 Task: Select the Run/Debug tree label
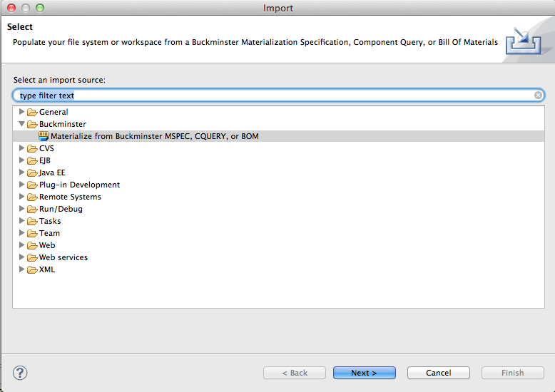pos(61,209)
